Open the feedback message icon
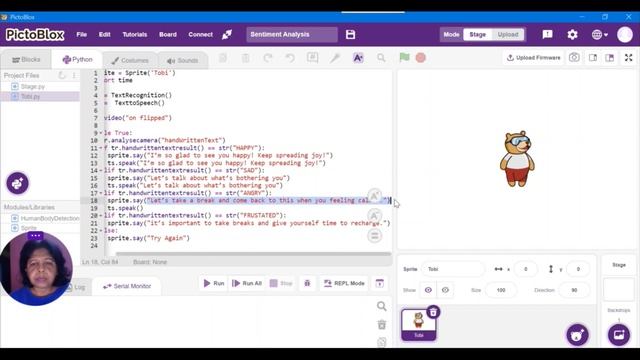The width and height of the screenshot is (640, 360). click(547, 35)
